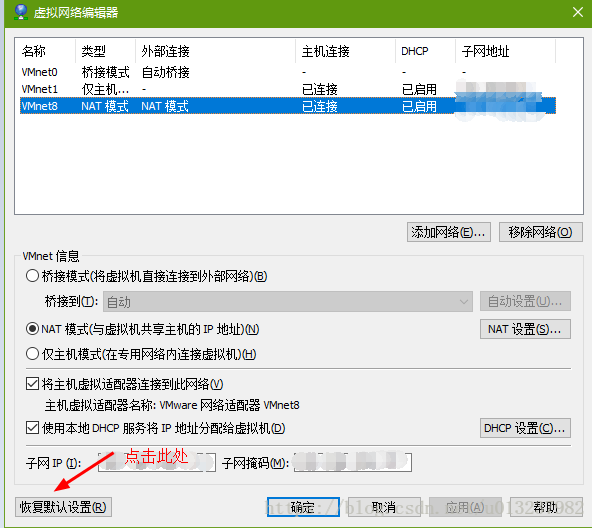Click 恢复默认设置 button

[x=63, y=507]
